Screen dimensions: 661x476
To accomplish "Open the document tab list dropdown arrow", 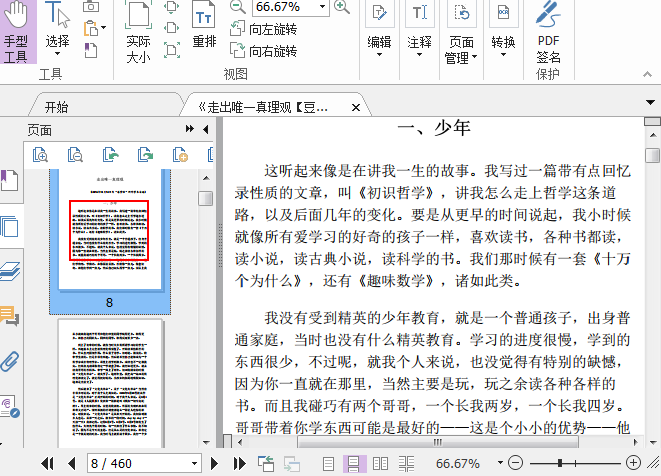I will [x=650, y=102].
